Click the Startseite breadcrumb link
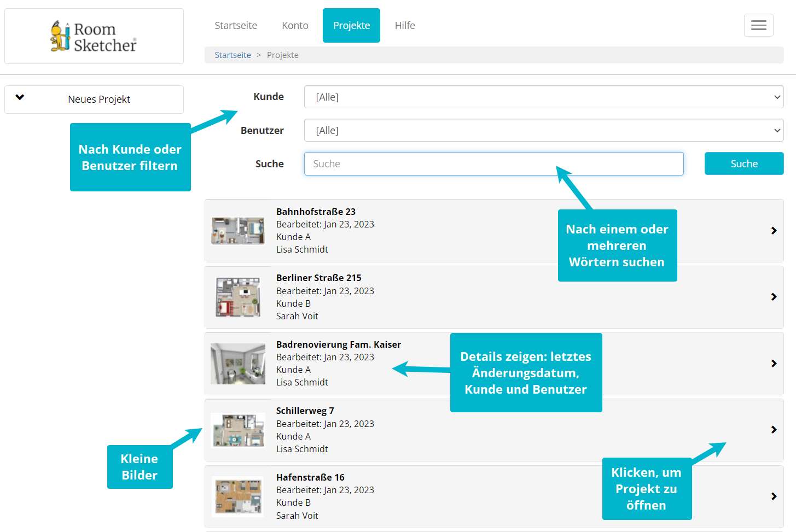Screen dimensions: 796x532 click(x=233, y=55)
